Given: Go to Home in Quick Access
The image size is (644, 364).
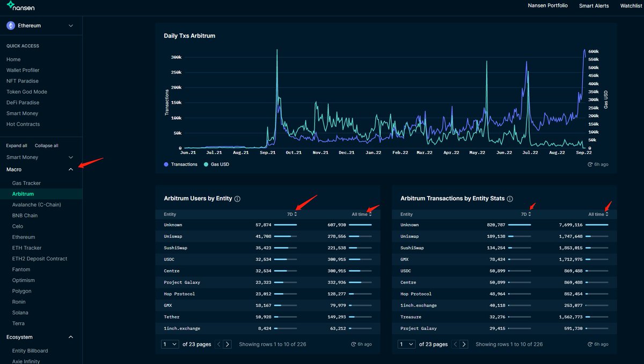Looking at the screenshot, I should [13, 60].
